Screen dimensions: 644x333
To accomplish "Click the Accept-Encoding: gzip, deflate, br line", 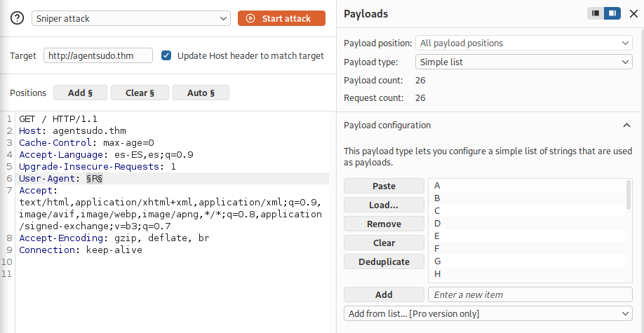I will pos(114,238).
